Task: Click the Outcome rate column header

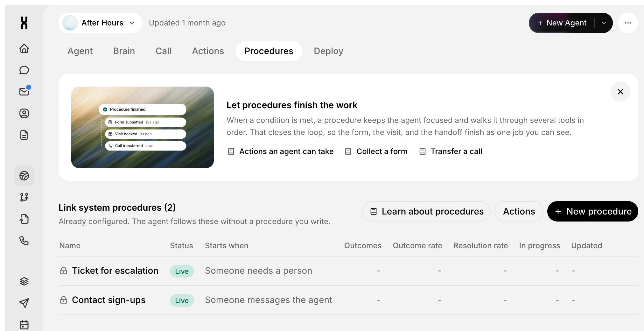Action: click(x=417, y=246)
